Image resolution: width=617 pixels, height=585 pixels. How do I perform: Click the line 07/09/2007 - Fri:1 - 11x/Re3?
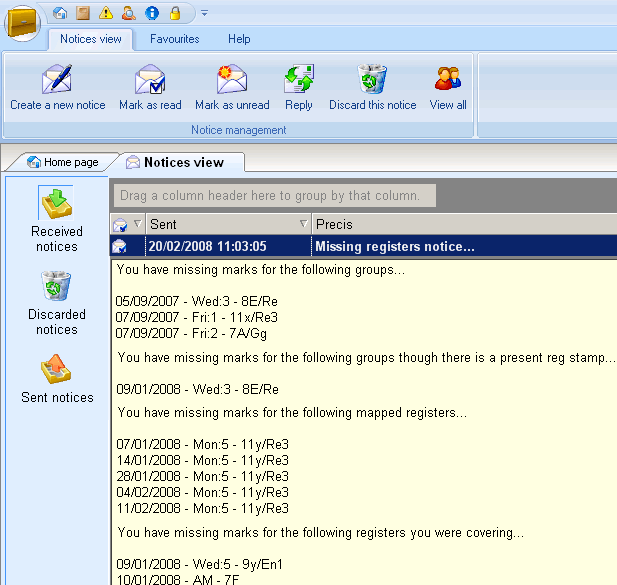click(196, 317)
